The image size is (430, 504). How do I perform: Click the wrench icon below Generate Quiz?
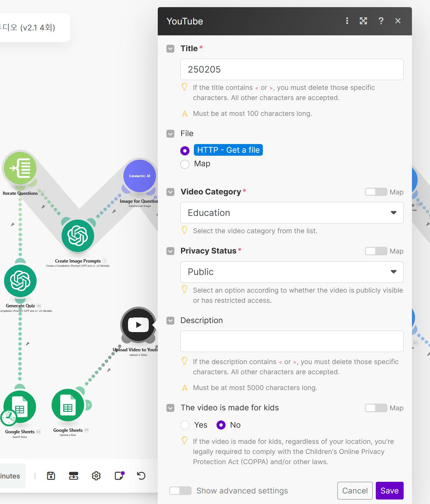(27, 343)
